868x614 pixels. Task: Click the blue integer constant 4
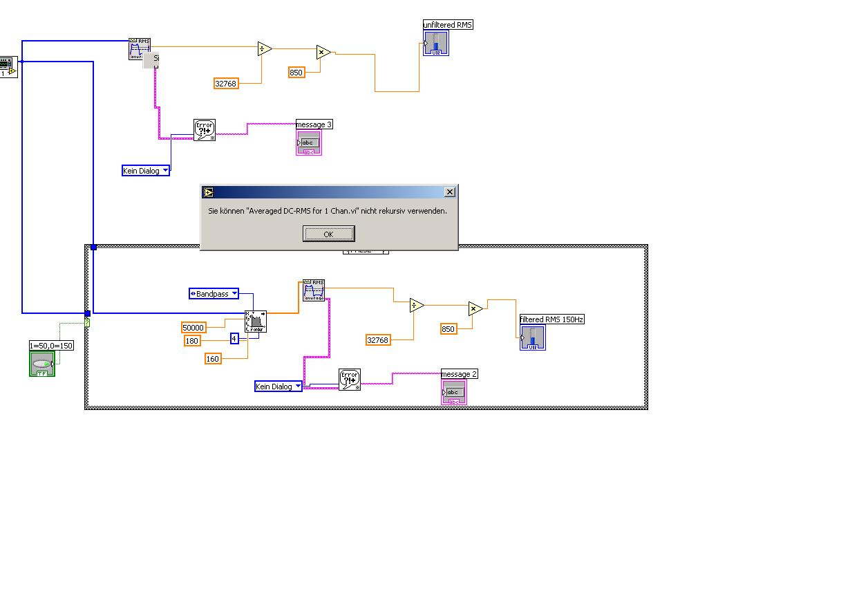[234, 339]
